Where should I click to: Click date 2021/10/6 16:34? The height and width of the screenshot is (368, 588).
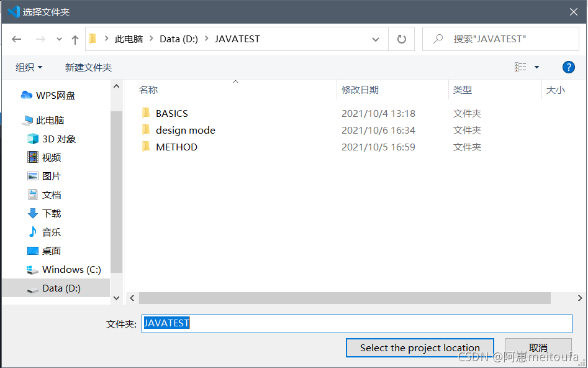click(x=378, y=131)
